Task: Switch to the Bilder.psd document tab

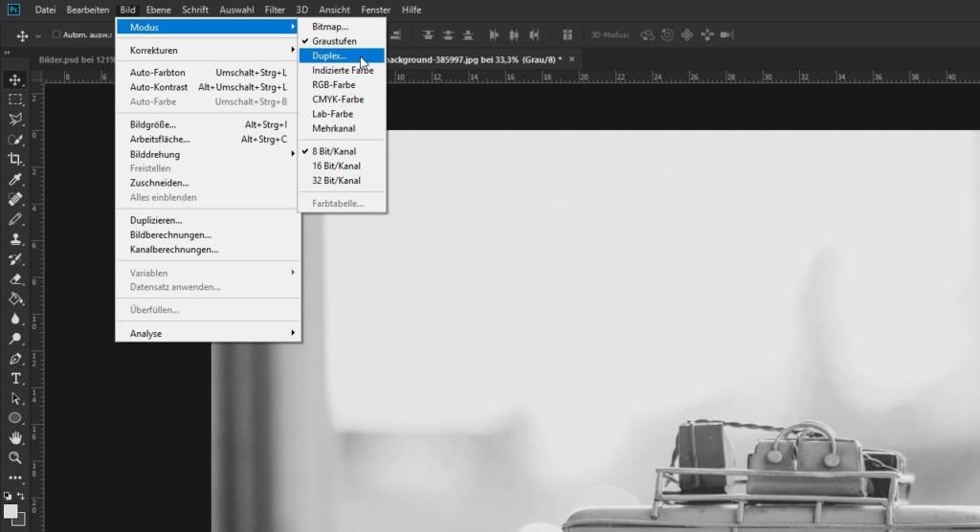Action: (x=76, y=59)
